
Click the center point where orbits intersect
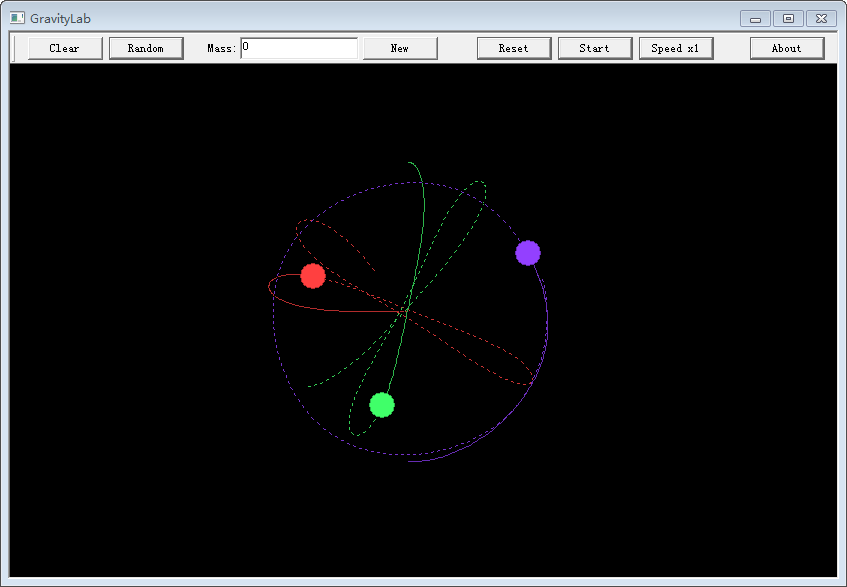408,312
